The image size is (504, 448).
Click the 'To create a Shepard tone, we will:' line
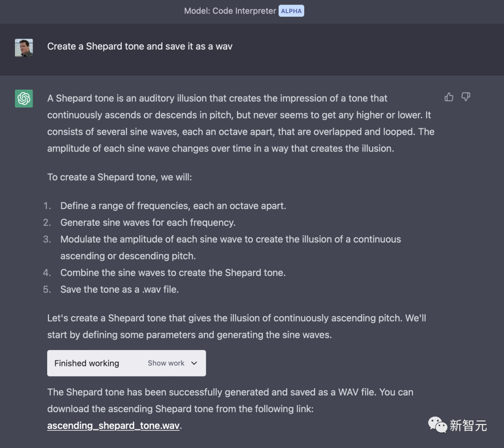(119, 177)
